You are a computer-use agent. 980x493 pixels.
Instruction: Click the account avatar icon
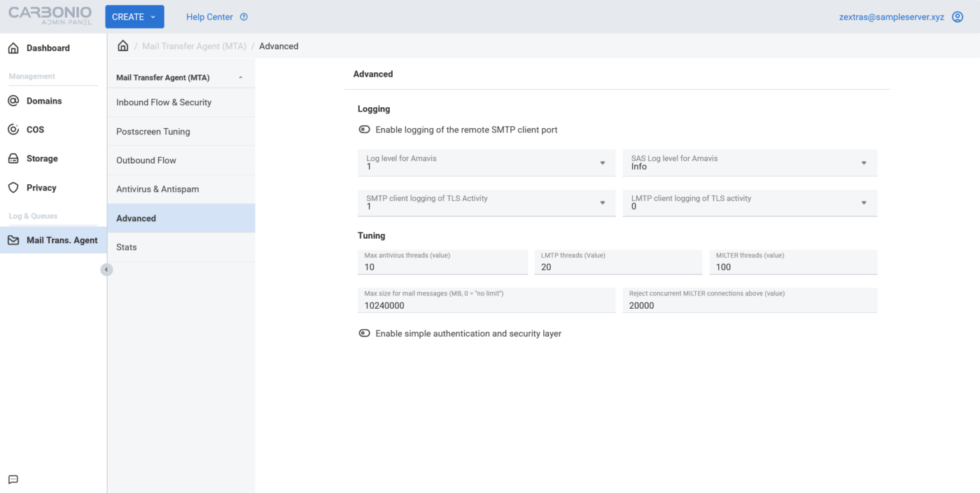(957, 16)
